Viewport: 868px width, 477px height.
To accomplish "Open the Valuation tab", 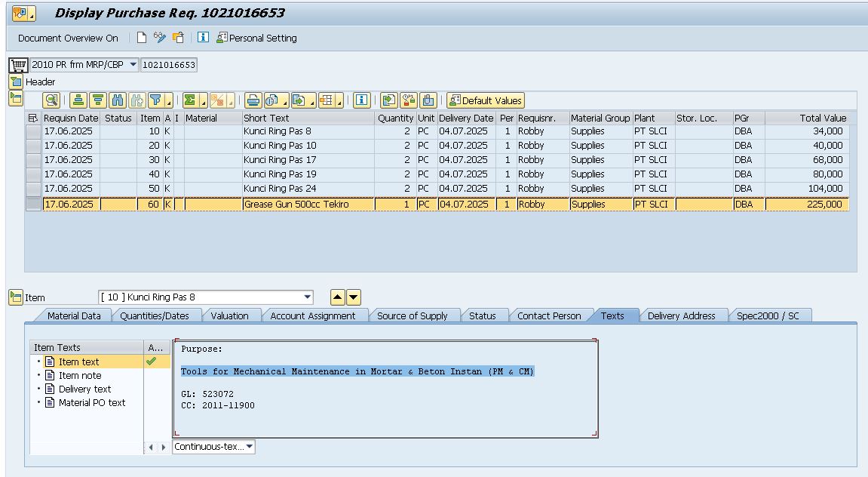I will click(x=229, y=315).
